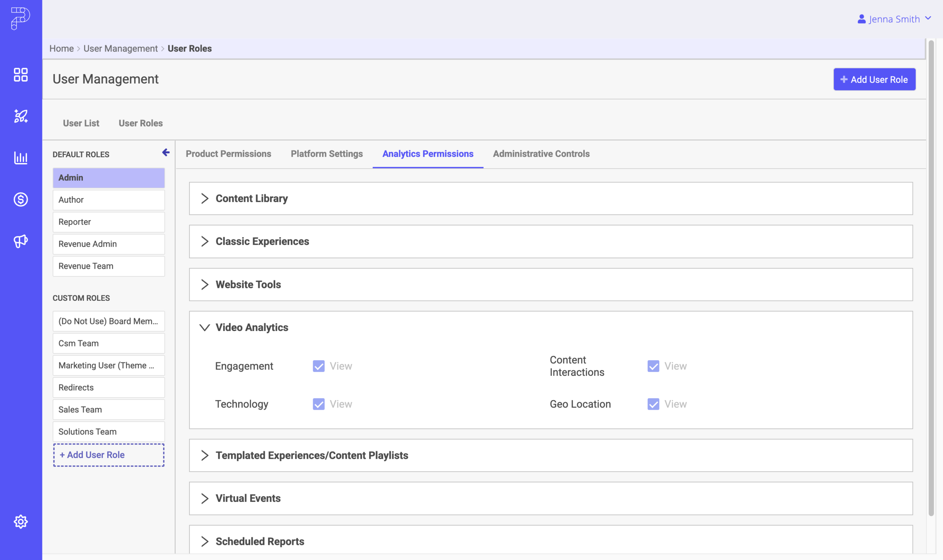This screenshot has height=560, width=943.
Task: Open the bar chart analytics sidebar icon
Action: (21, 158)
